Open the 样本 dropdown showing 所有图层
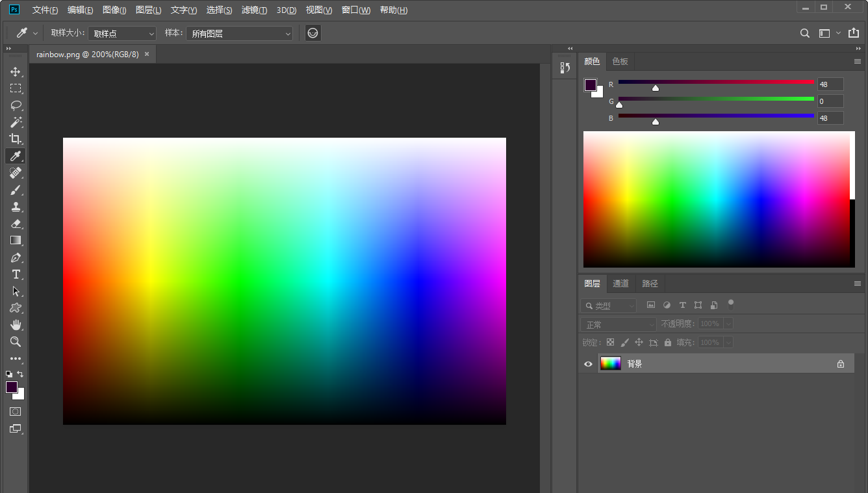This screenshot has width=868, height=493. coord(239,33)
